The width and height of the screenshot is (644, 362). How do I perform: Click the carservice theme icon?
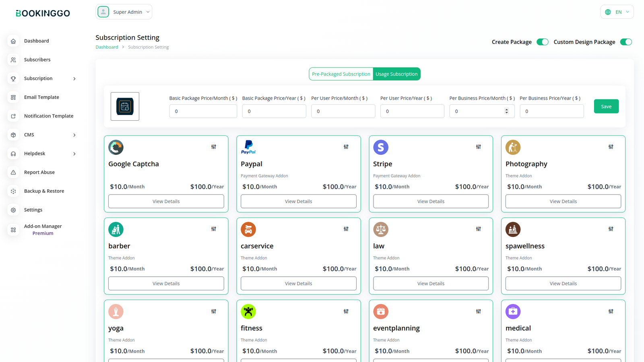coord(248,229)
